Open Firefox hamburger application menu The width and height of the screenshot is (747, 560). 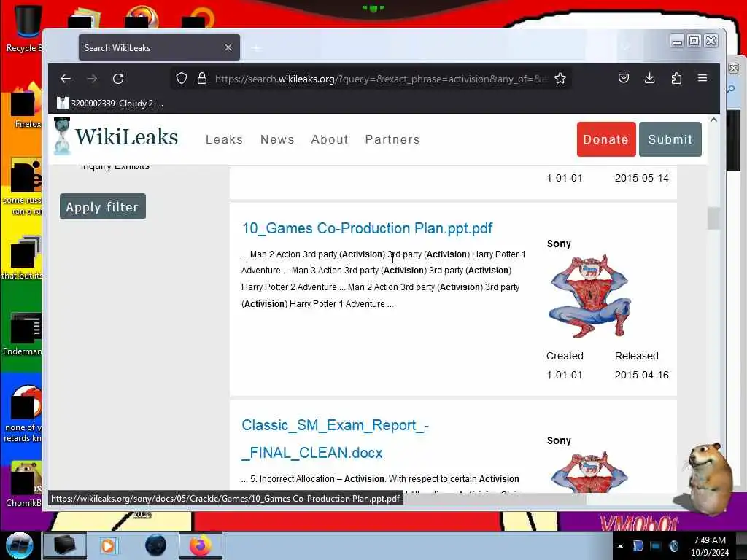[x=703, y=78]
